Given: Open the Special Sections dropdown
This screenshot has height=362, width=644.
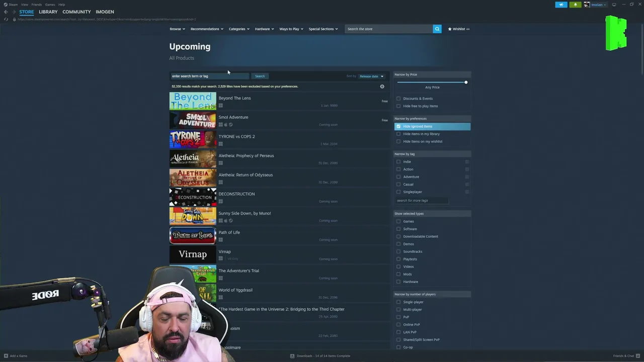Looking at the screenshot, I should 323,29.
